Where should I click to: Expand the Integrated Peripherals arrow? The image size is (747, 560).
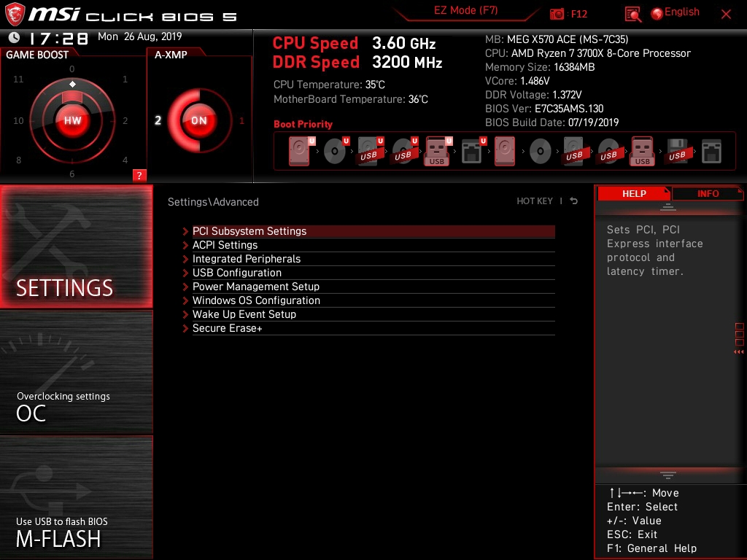pyautogui.click(x=185, y=259)
